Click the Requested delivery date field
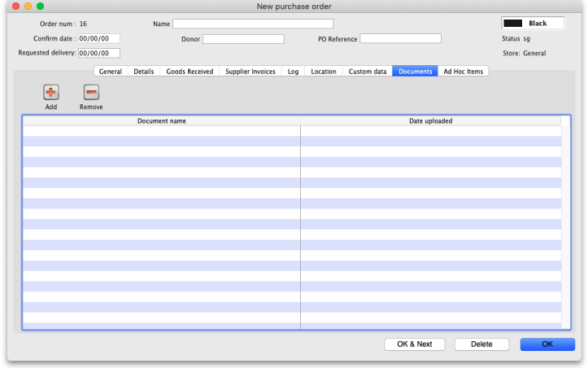588x368 pixels. coord(98,53)
